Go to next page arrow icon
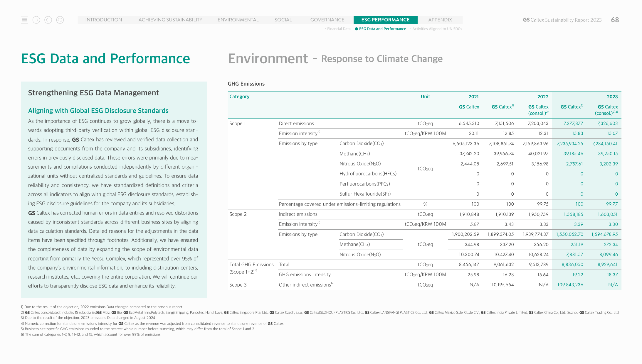 (x=36, y=20)
